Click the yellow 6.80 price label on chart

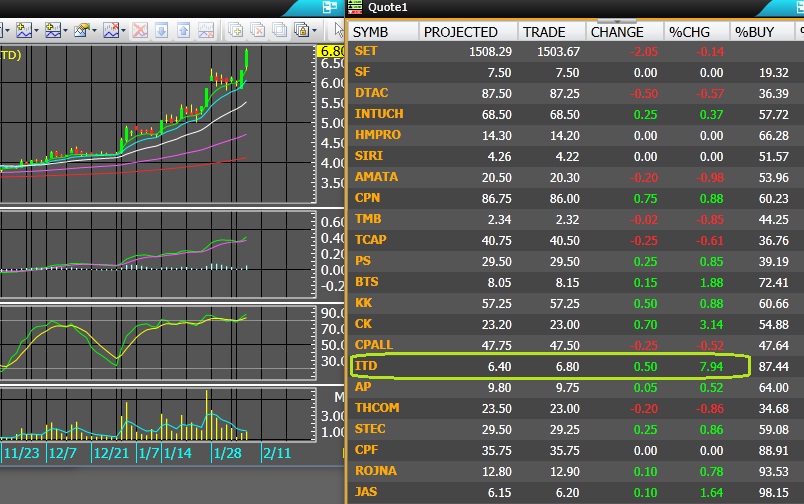click(329, 51)
